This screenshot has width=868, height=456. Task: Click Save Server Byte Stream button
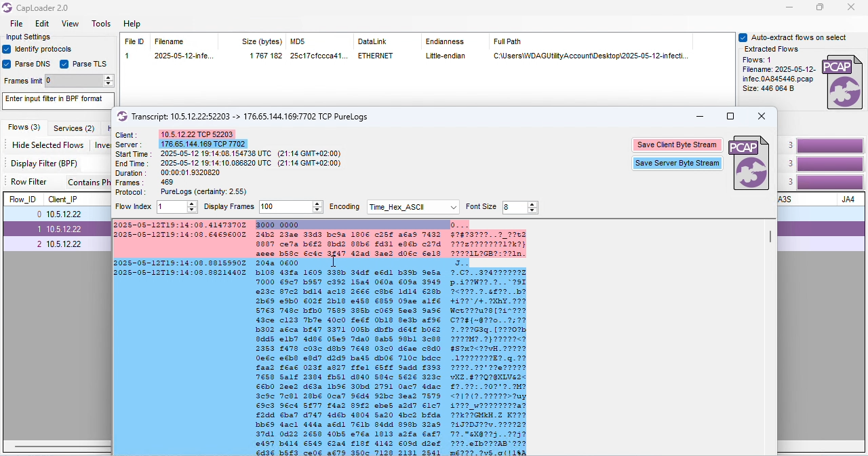[677, 164]
